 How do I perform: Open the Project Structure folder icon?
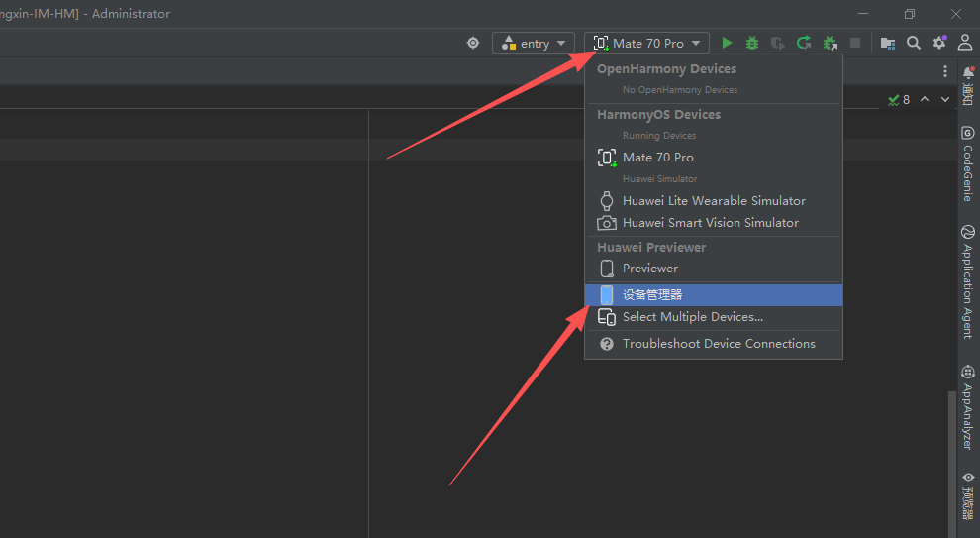click(x=888, y=43)
